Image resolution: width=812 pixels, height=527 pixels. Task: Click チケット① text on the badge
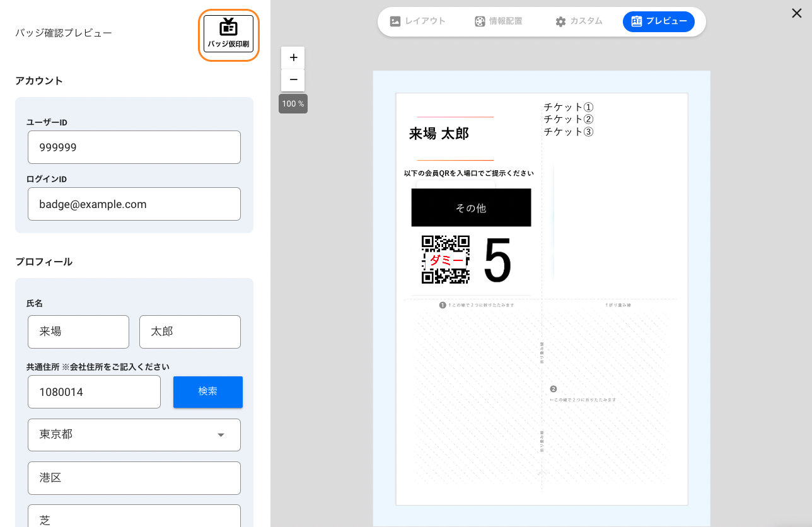pos(569,107)
